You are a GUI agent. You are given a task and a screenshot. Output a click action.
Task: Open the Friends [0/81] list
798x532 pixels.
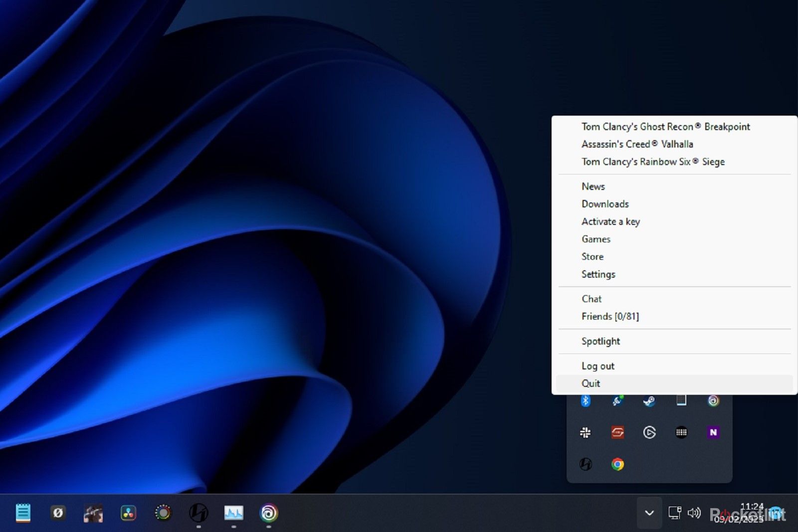pyautogui.click(x=674, y=316)
